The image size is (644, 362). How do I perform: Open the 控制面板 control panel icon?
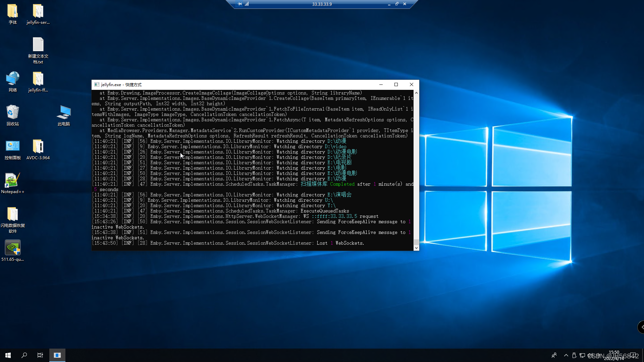tap(13, 147)
